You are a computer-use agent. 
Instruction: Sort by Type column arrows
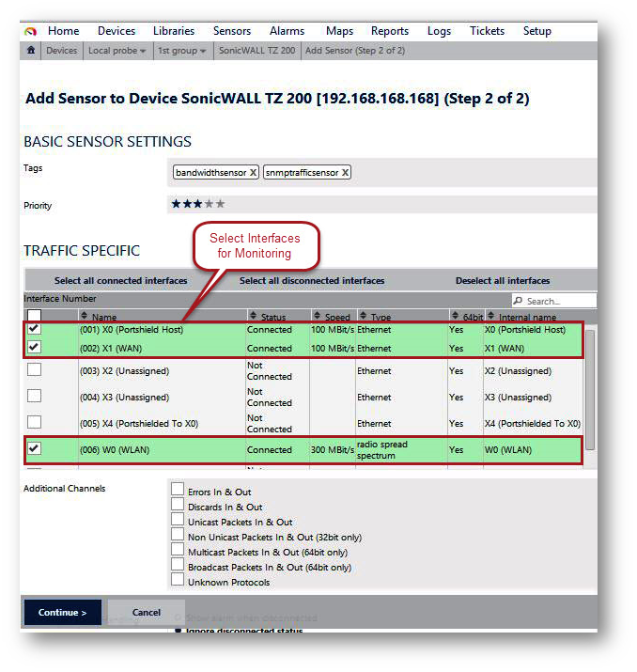pos(363,317)
